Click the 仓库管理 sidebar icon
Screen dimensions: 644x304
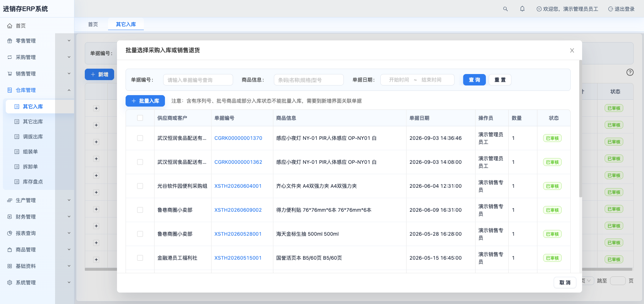tap(10, 90)
